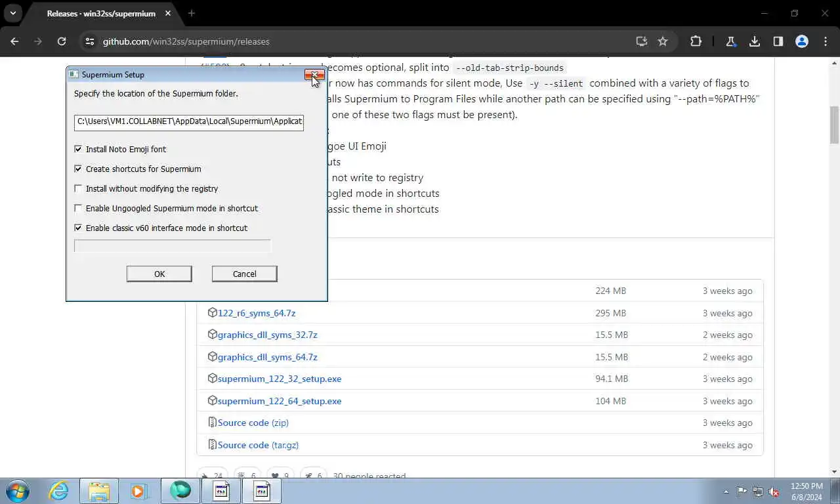The width and height of the screenshot is (840, 504).
Task: Enable Install without modifying the registry
Action: pos(78,188)
